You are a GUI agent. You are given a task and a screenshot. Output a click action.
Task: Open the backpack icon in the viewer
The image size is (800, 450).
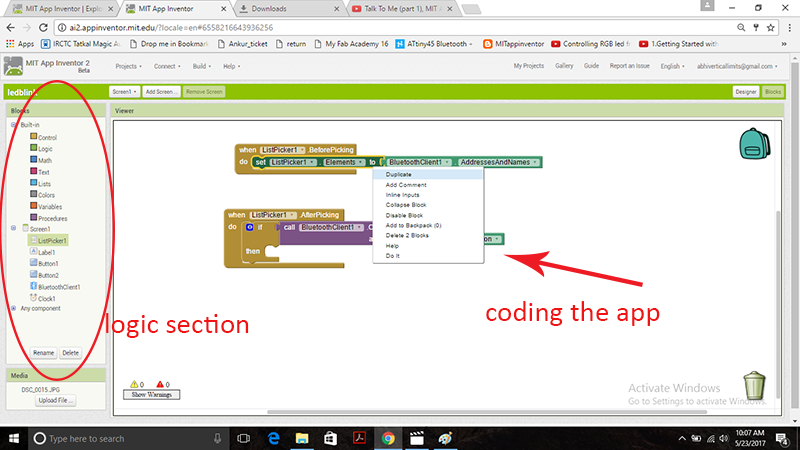754,144
